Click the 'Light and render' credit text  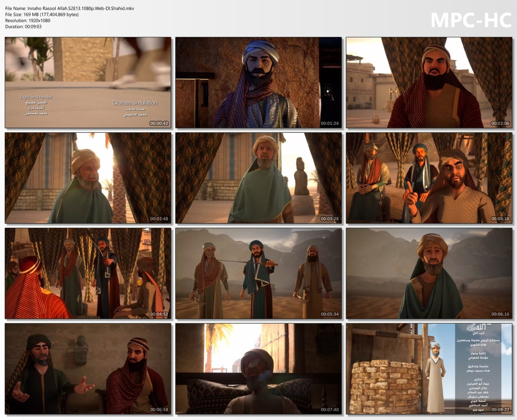pyautogui.click(x=36, y=97)
